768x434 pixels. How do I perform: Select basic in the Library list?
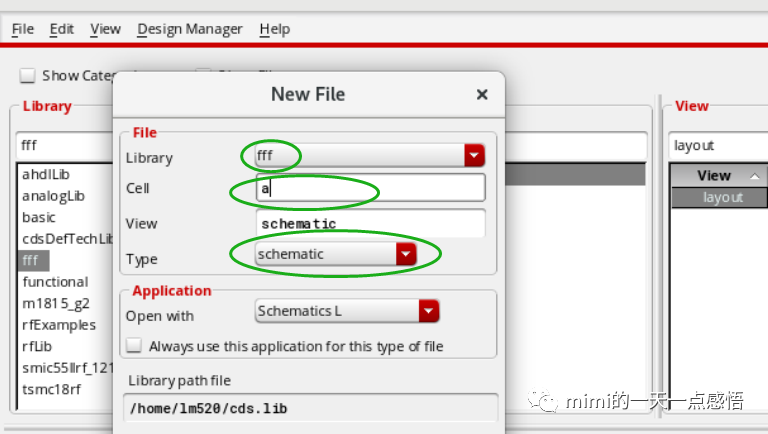[39, 217]
